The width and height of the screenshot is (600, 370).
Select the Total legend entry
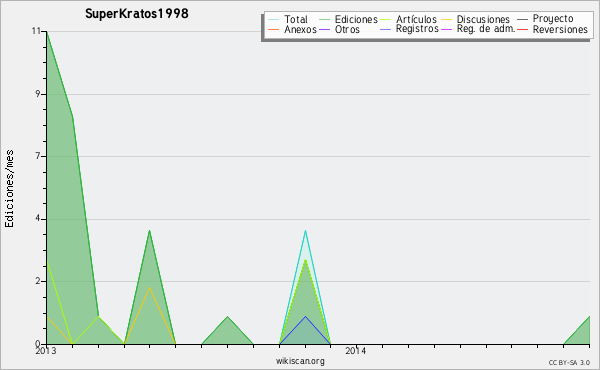pos(295,19)
